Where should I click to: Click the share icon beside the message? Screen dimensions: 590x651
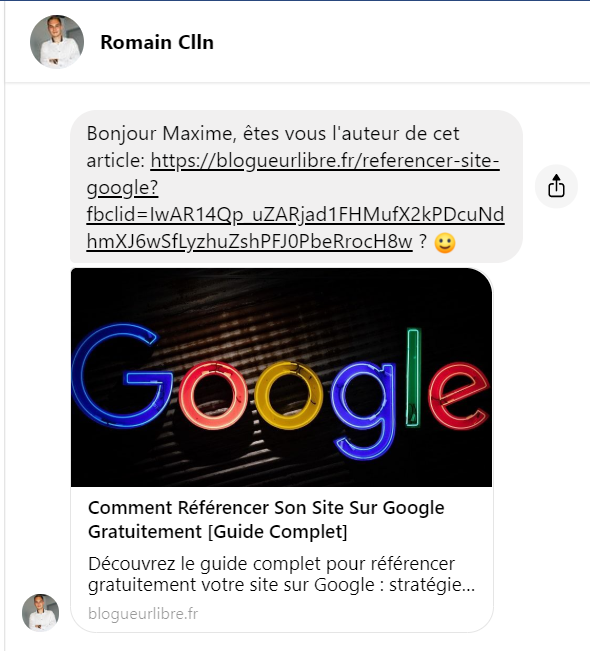click(556, 186)
